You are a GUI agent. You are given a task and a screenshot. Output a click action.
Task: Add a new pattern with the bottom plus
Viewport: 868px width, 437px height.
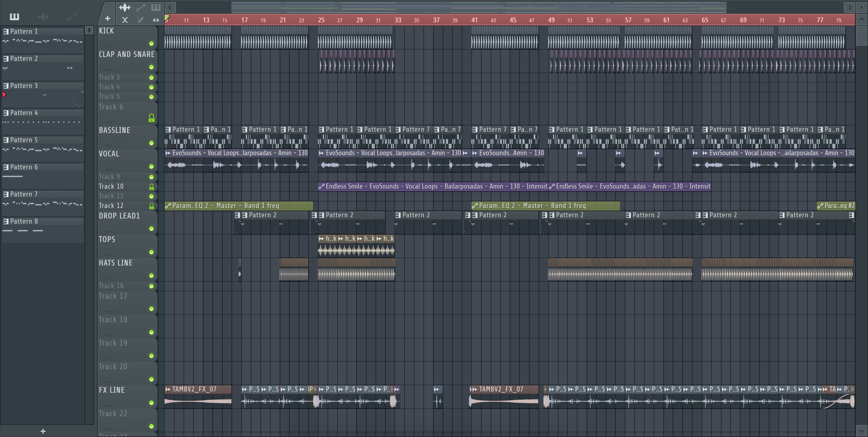pos(43,431)
